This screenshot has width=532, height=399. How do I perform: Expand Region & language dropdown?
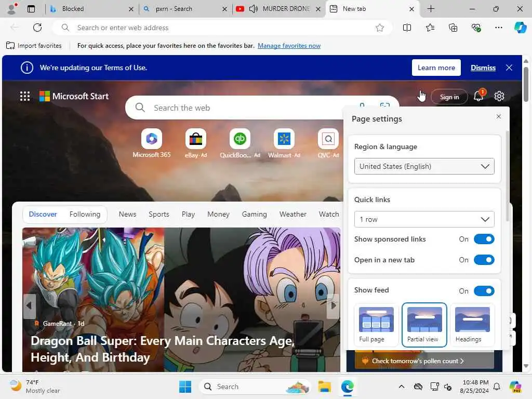pos(424,166)
